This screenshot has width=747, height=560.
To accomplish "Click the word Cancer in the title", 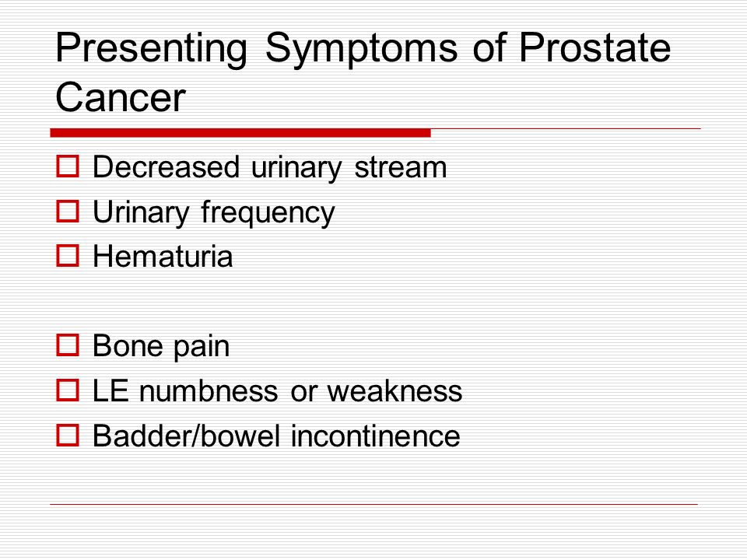I will (x=121, y=97).
